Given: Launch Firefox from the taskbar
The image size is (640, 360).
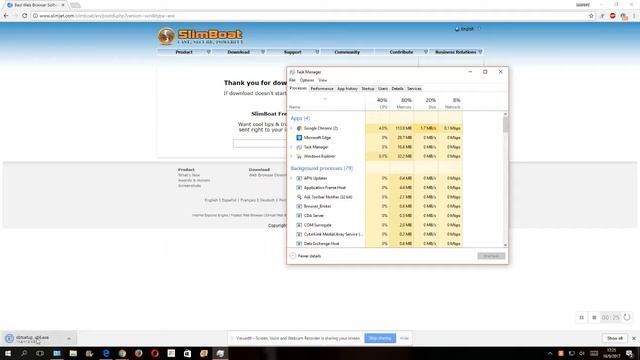Looking at the screenshot, I should (x=138, y=353).
